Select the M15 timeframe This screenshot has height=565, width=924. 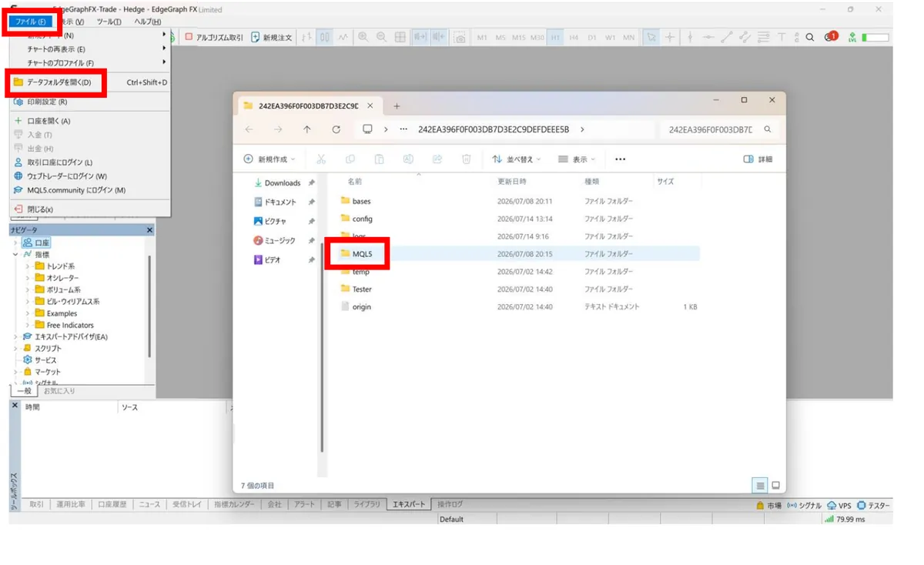[x=518, y=38]
